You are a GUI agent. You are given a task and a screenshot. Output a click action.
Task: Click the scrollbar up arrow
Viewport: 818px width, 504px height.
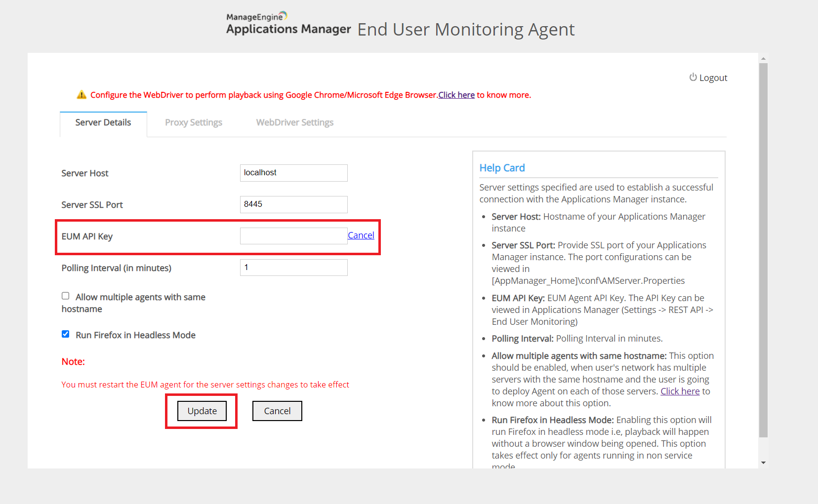[x=763, y=59]
